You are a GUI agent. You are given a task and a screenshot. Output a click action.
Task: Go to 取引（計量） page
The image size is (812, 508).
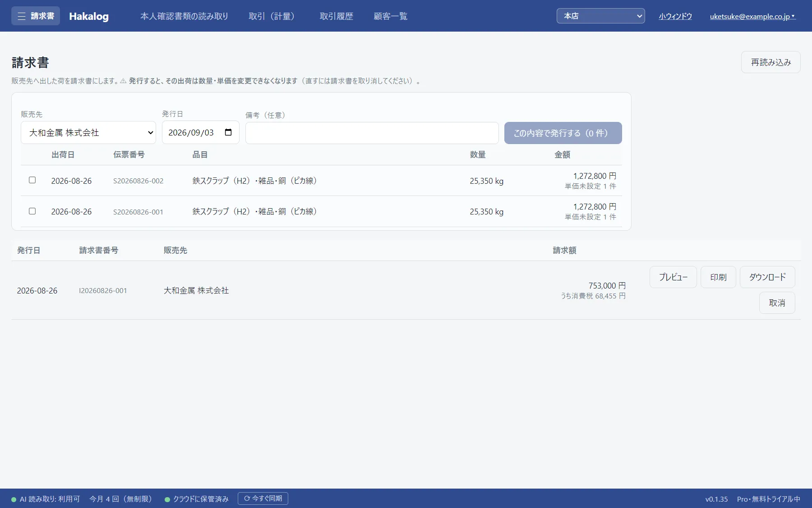coord(274,16)
